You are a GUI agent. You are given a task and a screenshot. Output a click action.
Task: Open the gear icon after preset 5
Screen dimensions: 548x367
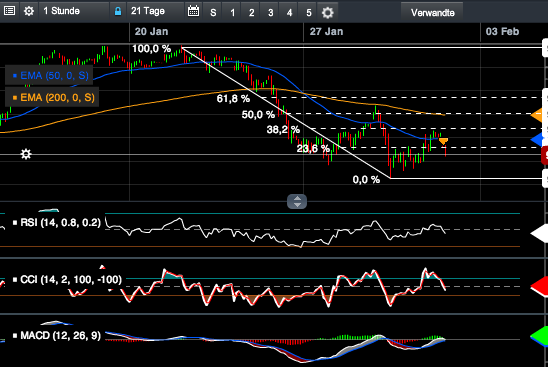pyautogui.click(x=327, y=13)
